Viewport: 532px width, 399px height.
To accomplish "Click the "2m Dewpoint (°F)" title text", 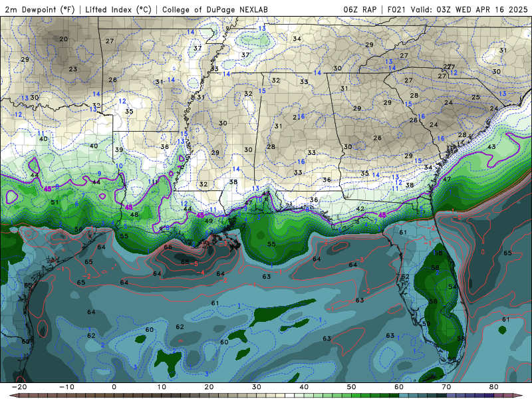I will click(39, 9).
